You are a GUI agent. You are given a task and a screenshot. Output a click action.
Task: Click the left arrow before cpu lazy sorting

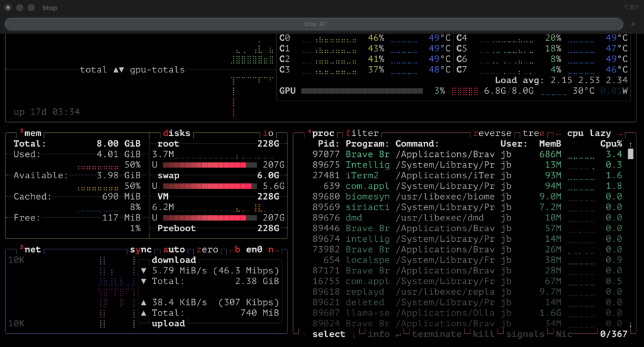(x=558, y=134)
